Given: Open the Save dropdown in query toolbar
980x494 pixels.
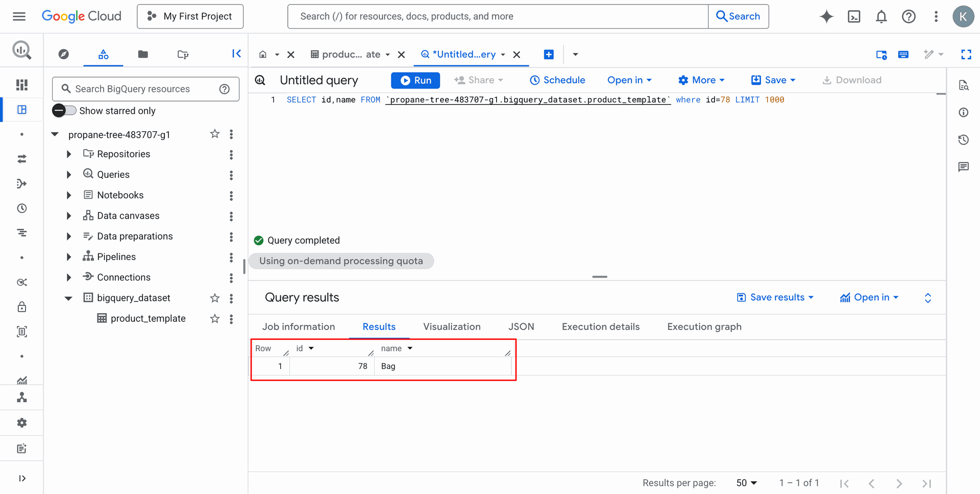Looking at the screenshot, I should 773,80.
